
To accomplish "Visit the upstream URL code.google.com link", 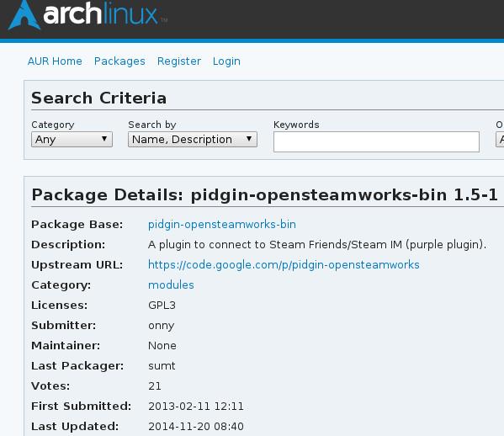I will coord(284,265).
